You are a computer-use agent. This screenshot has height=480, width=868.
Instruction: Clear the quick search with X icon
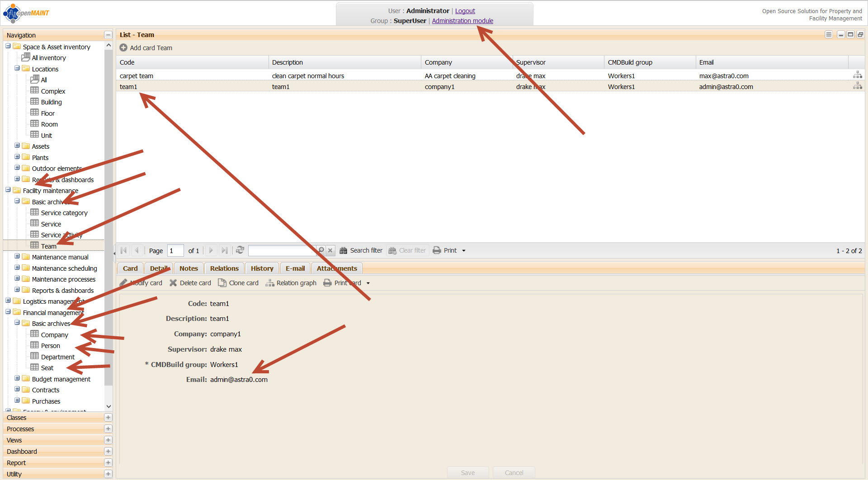330,250
